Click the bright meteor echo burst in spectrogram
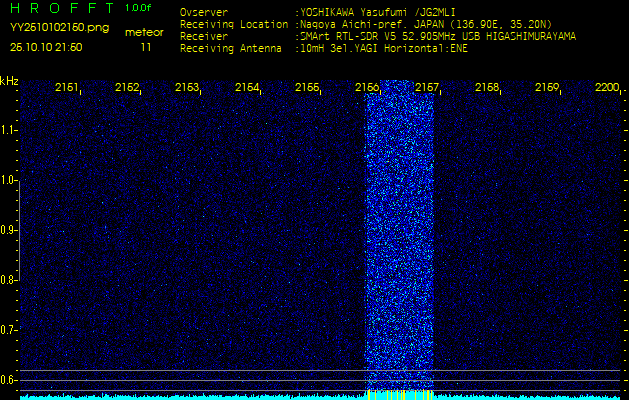629x400 pixels. (x=400, y=237)
